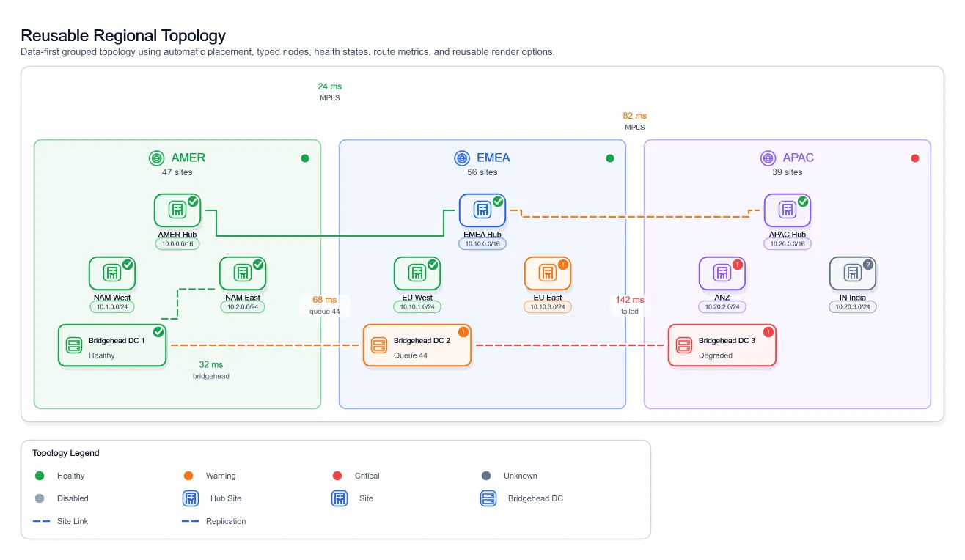965x560 pixels.
Task: Click the 47 sites count text
Action: click(177, 172)
